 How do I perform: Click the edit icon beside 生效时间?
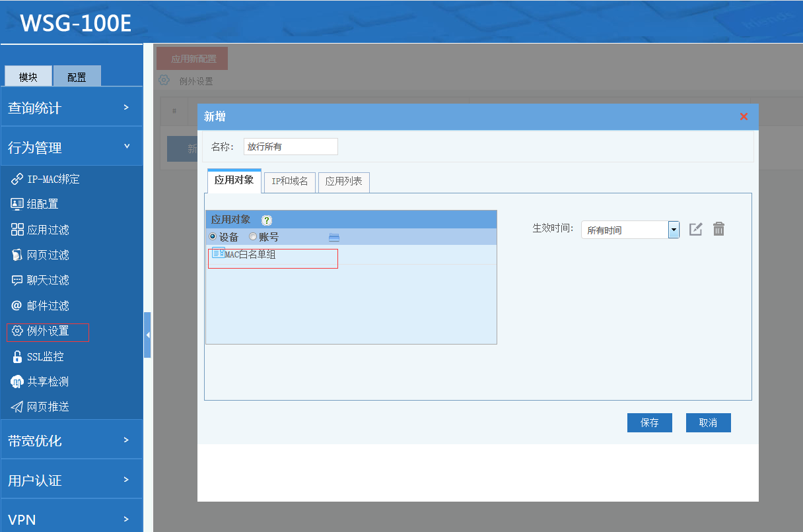[696, 229]
